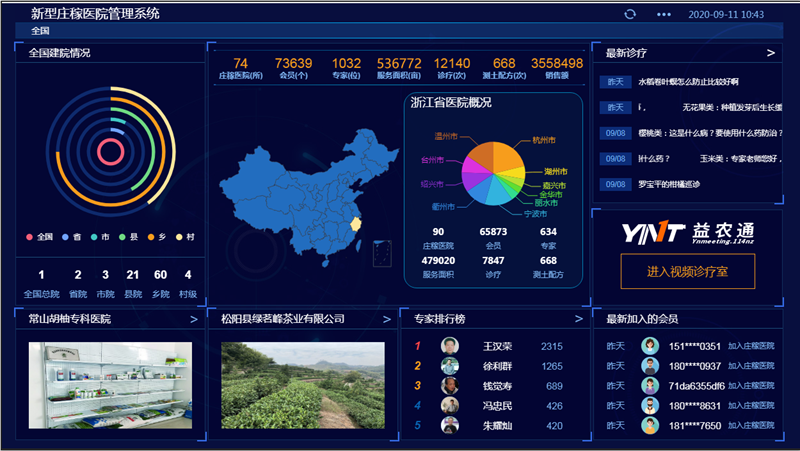Click the 进入视频诊疗室 button
The height and width of the screenshot is (451, 800).
(687, 271)
